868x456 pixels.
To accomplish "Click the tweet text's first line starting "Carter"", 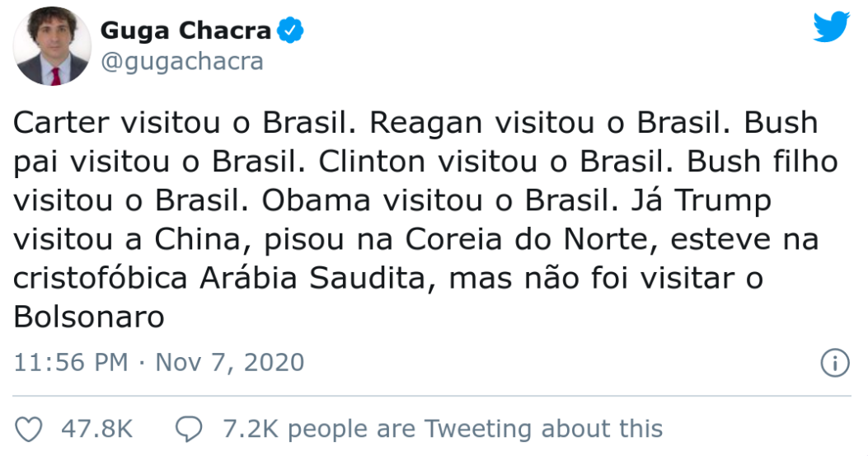I will 415,122.
